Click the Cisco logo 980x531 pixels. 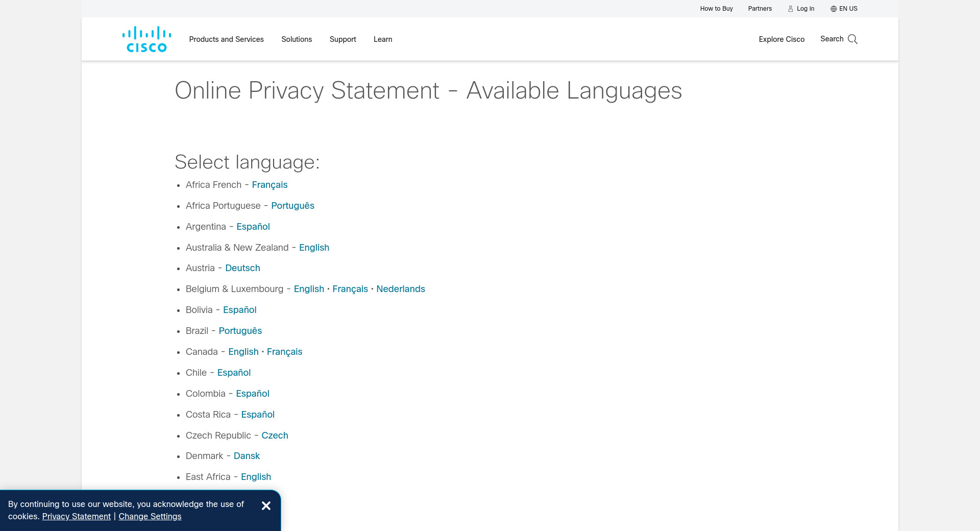pyautogui.click(x=146, y=39)
